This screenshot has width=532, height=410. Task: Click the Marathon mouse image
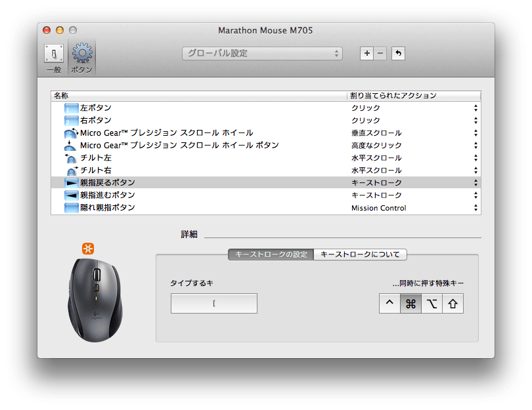pos(95,298)
